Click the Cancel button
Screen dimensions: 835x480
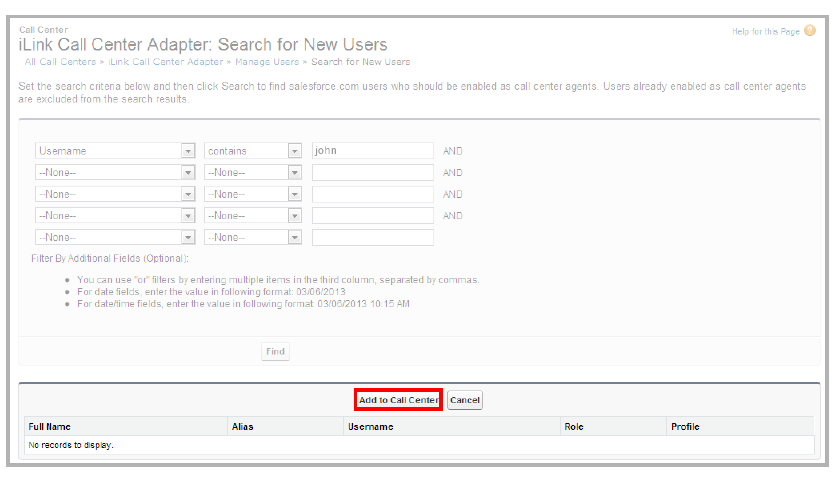coord(465,400)
